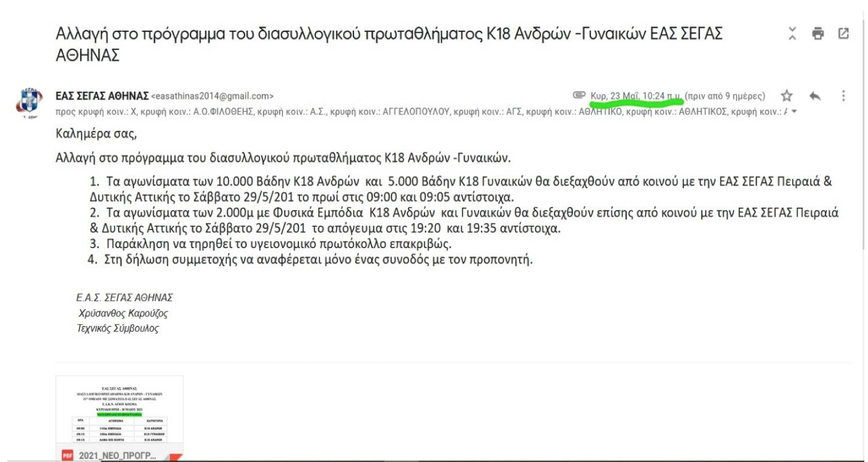The width and height of the screenshot is (868, 462).
Task: Click the print email icon
Action: click(x=818, y=34)
